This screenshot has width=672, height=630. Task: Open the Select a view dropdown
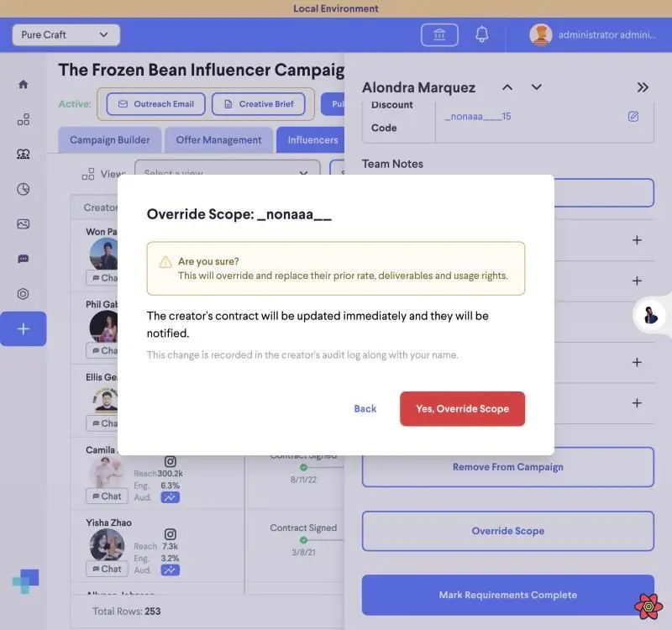tap(227, 168)
